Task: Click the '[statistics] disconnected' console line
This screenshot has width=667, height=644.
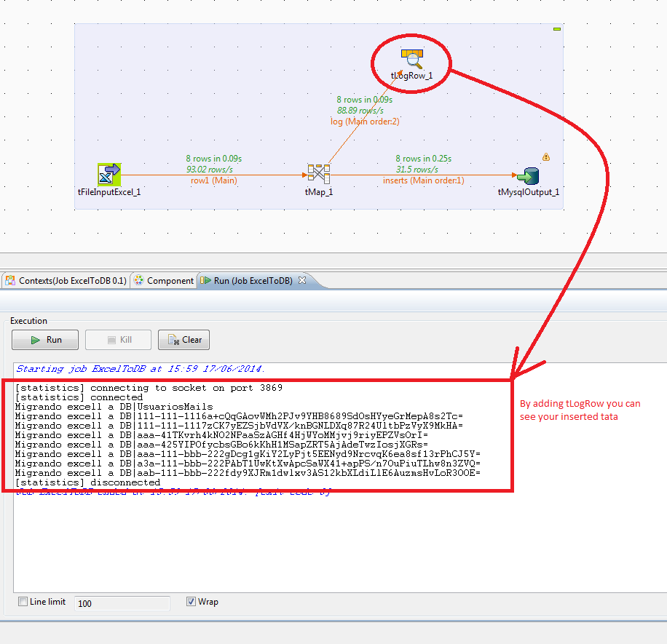Action: click(x=87, y=482)
